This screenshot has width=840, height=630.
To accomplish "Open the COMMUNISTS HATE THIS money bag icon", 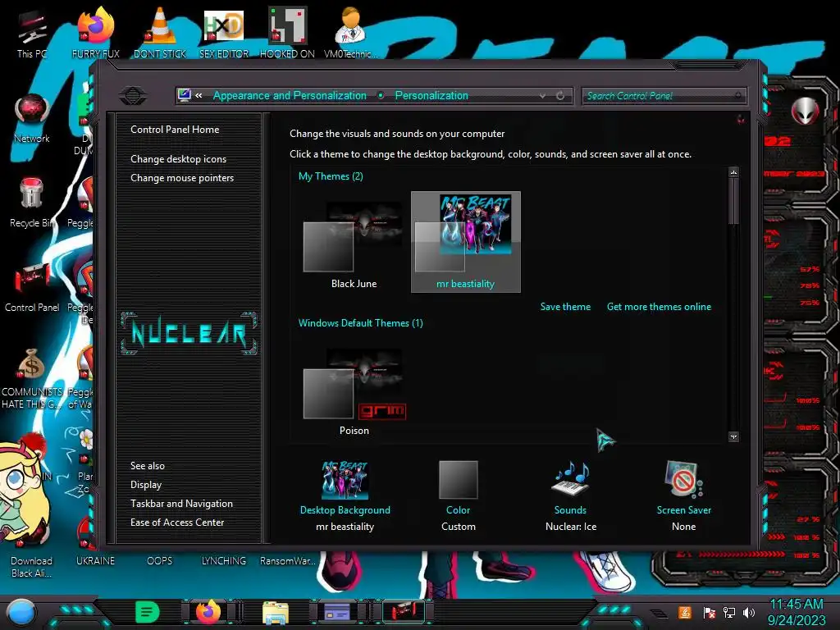I will coord(32,377).
